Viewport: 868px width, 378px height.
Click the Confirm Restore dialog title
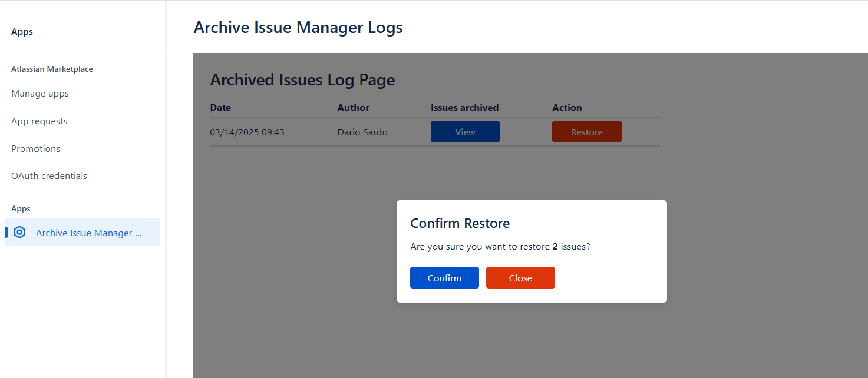pos(460,223)
